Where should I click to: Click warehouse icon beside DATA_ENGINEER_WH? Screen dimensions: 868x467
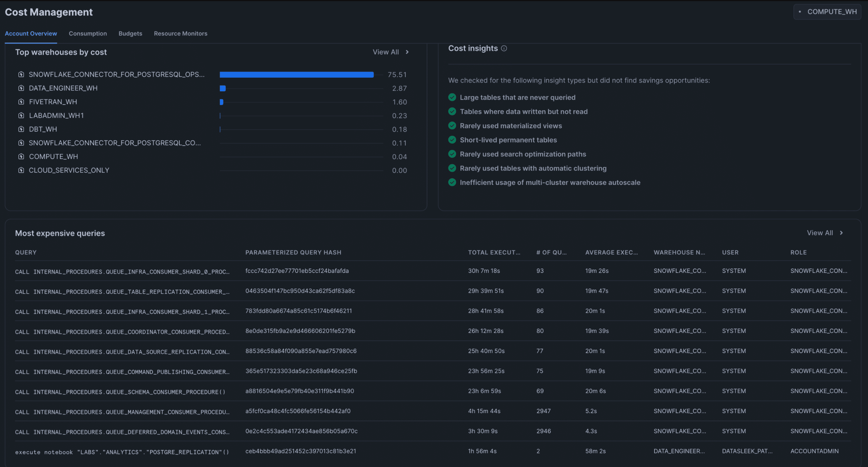point(21,88)
